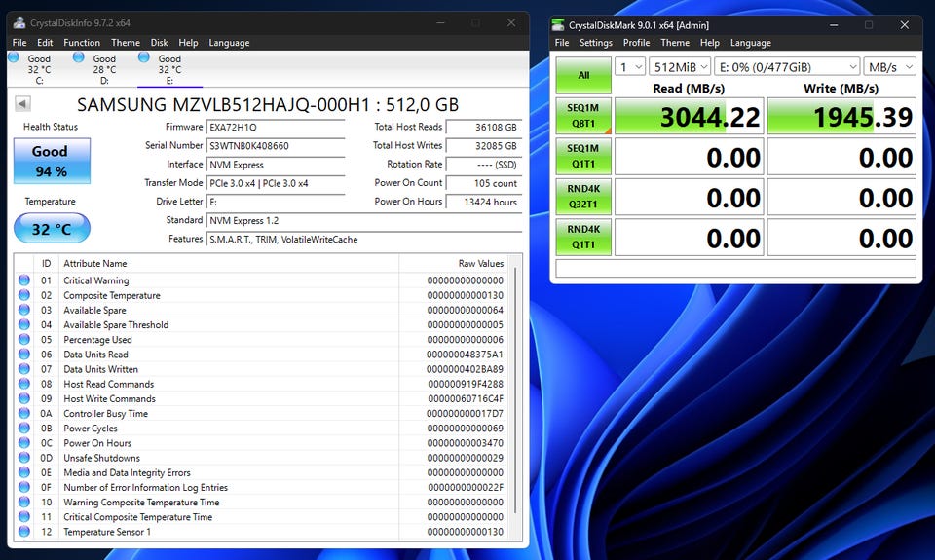935x560 pixels.
Task: Click status orb for Available Spare Threshold
Action: point(23,324)
